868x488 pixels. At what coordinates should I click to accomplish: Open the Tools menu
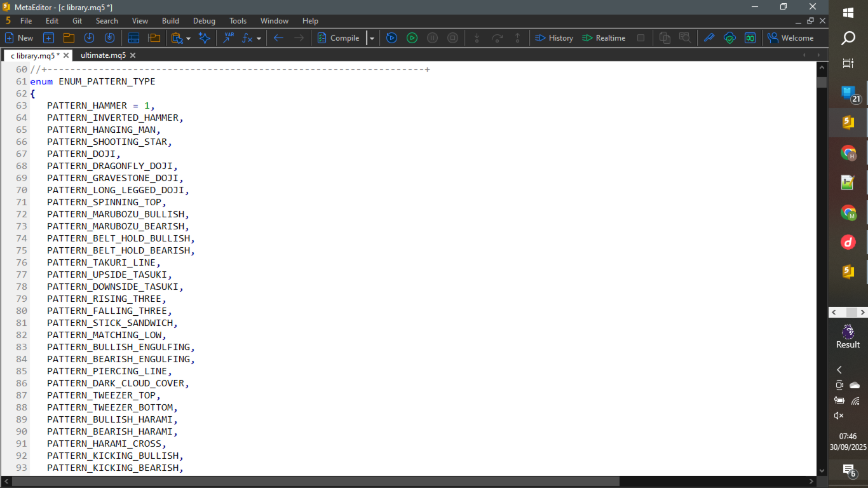click(238, 21)
